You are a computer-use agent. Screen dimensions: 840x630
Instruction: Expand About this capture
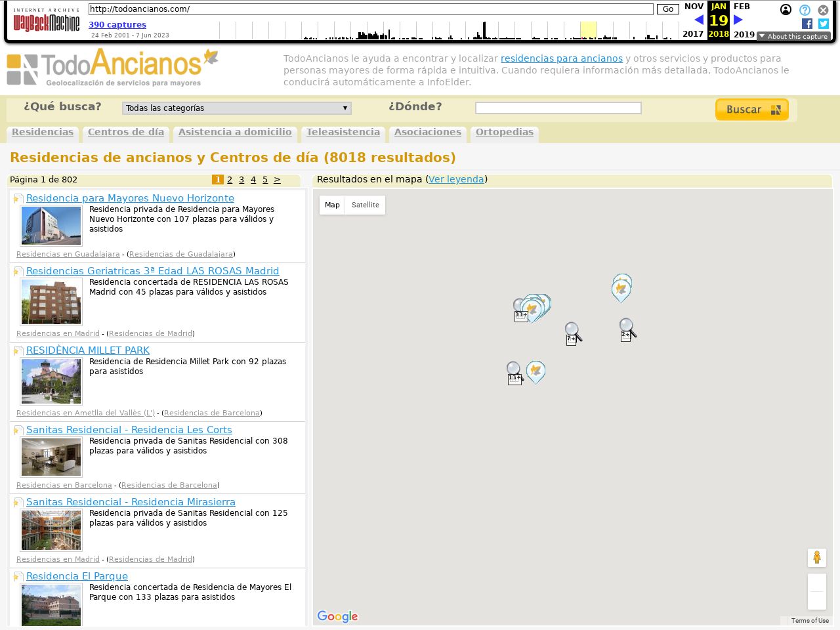(793, 36)
